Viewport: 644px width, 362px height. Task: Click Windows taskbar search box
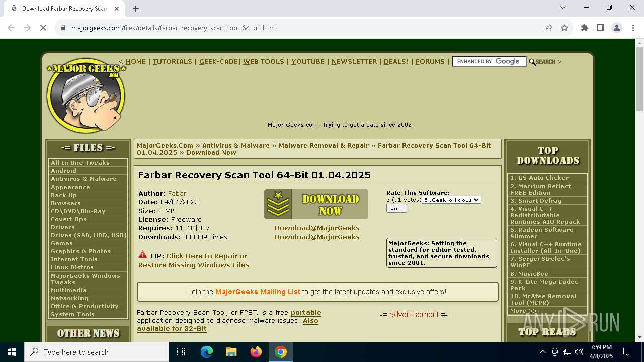(x=97, y=352)
